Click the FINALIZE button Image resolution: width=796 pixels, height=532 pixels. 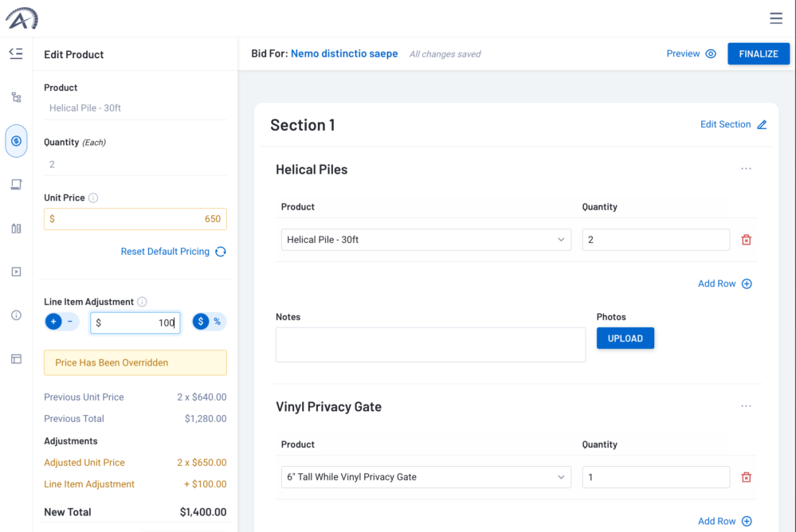(758, 53)
